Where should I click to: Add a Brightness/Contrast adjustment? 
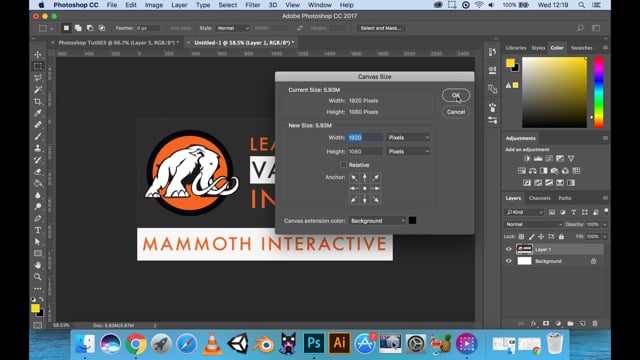527,158
